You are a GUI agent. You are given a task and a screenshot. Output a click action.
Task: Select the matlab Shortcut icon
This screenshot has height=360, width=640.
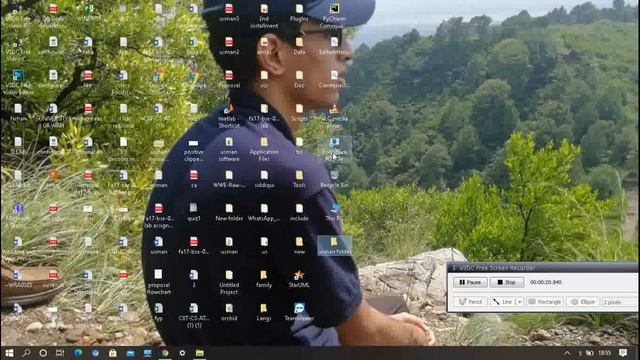click(x=229, y=116)
